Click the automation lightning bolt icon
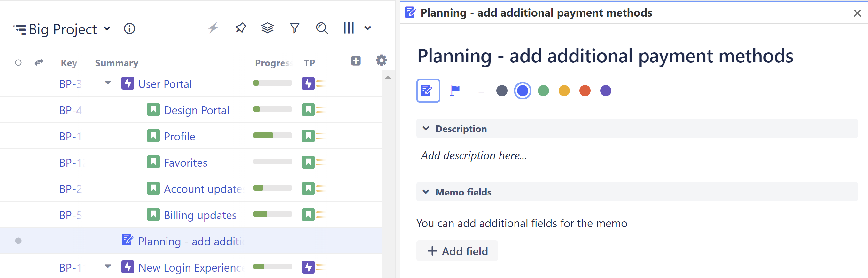This screenshot has height=278, width=868. (x=213, y=28)
